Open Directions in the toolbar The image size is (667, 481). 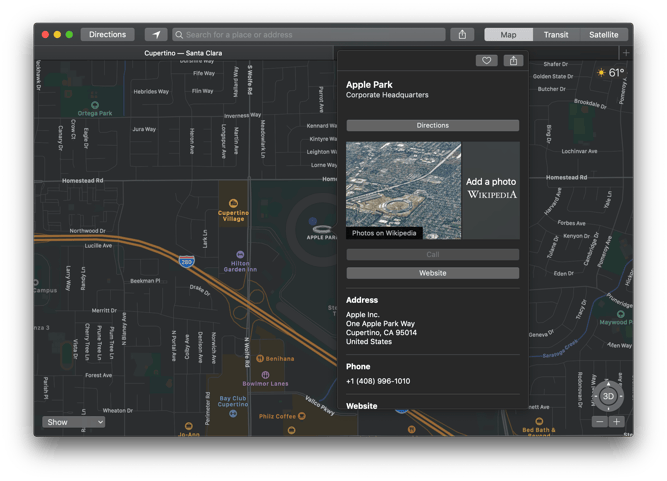tap(108, 34)
